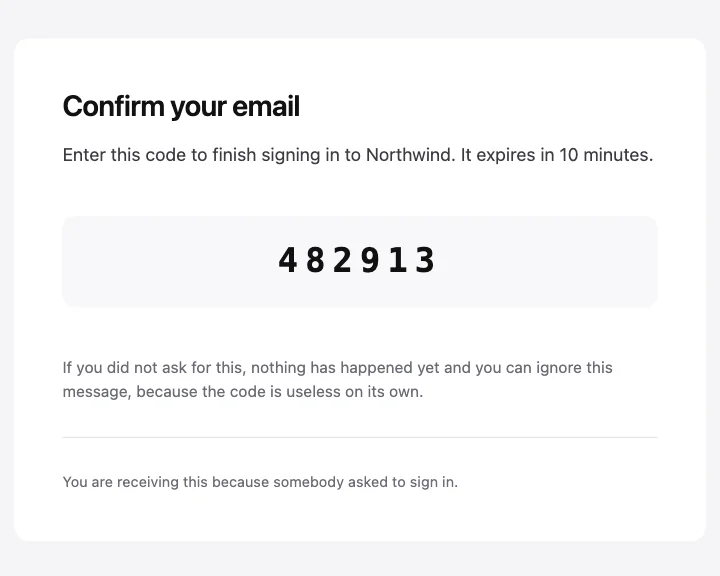Image resolution: width=720 pixels, height=576 pixels.
Task: Click the word "Confirm" in the heading
Action: (113, 107)
